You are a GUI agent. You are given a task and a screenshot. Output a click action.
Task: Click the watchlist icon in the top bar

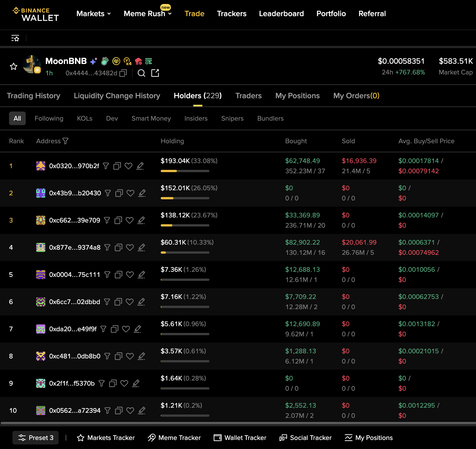(x=15, y=38)
